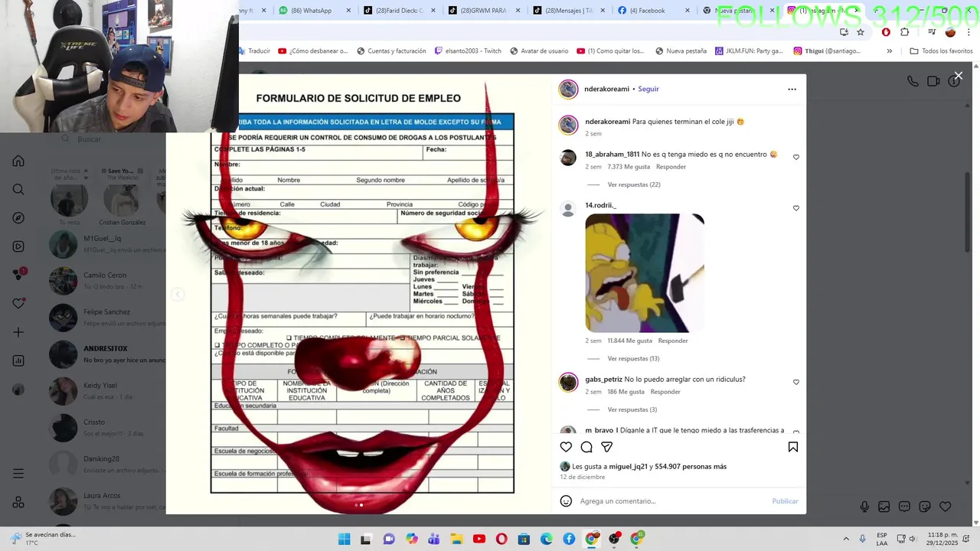
Task: Switch to the Facebook browser tab
Action: (653, 11)
